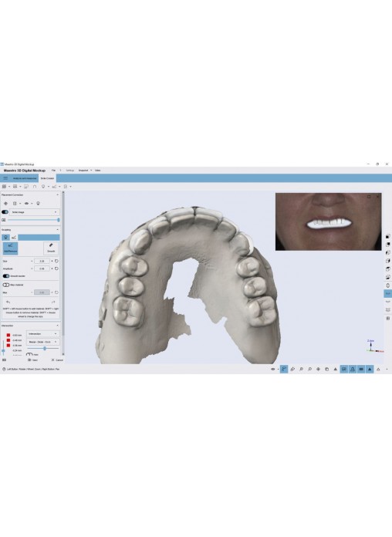392x537 pixels.
Task: Click the undo arrow in Sculpting panel
Action: [x=8, y=302]
